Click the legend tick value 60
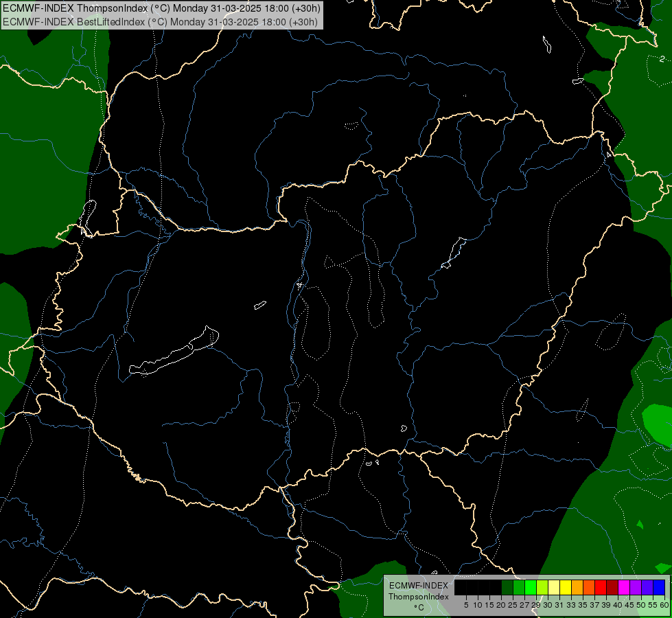The width and height of the screenshot is (672, 618). 664,605
